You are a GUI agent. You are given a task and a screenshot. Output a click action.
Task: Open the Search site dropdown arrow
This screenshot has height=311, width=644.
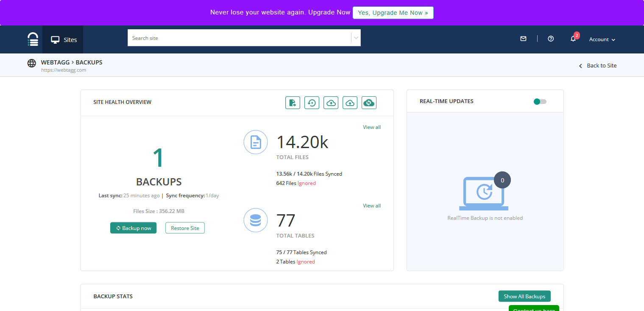(x=356, y=38)
